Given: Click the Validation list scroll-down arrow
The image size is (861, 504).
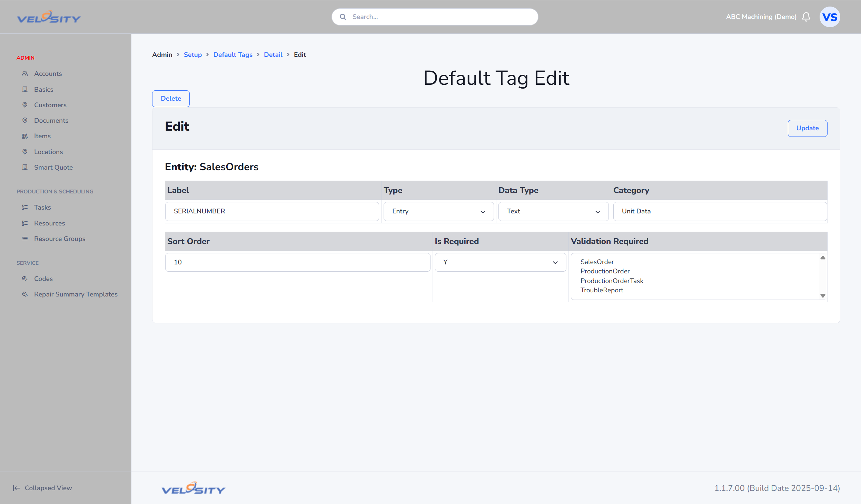Looking at the screenshot, I should [x=823, y=295].
